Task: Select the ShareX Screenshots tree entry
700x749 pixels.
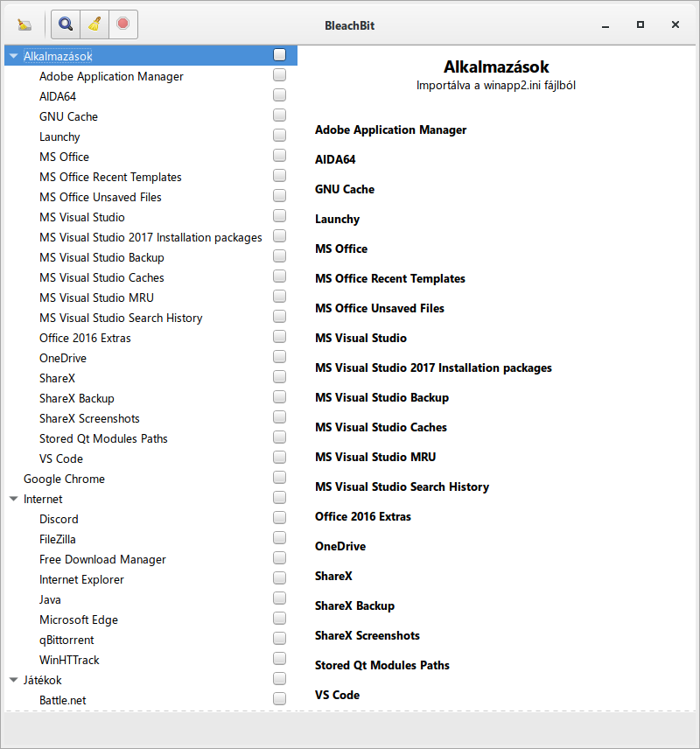Action: click(89, 418)
